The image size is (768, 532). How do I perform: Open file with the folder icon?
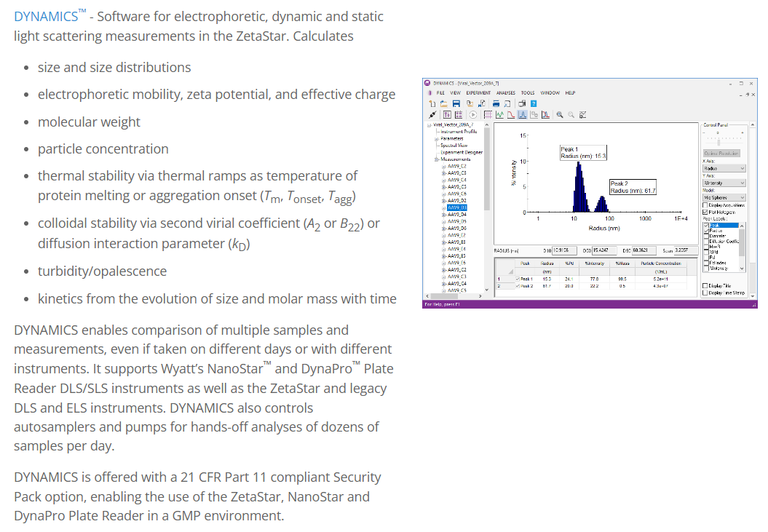point(444,103)
